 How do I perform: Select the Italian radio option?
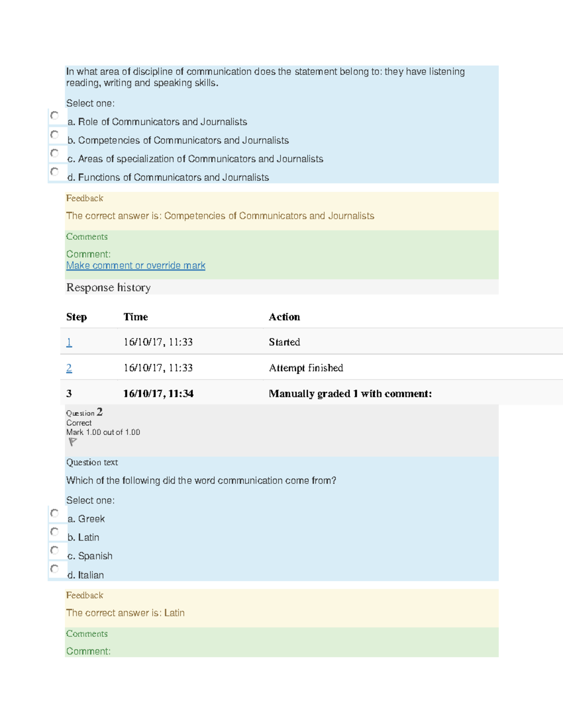click(x=54, y=569)
